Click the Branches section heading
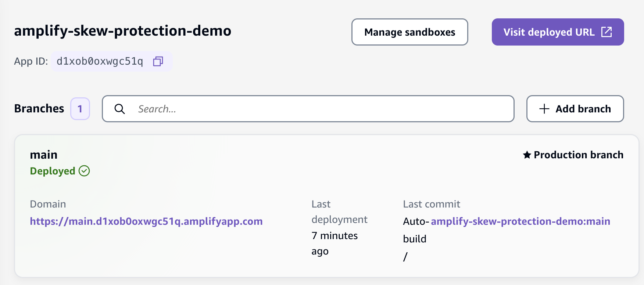 point(39,108)
